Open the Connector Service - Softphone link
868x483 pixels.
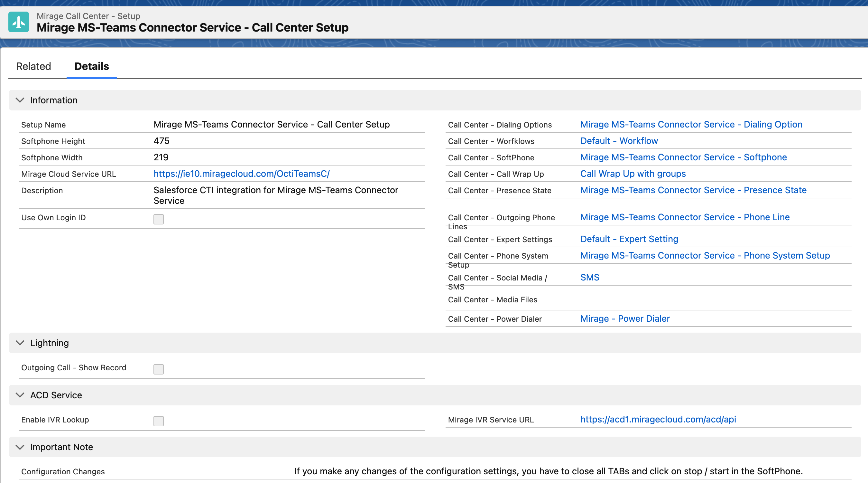[683, 157]
